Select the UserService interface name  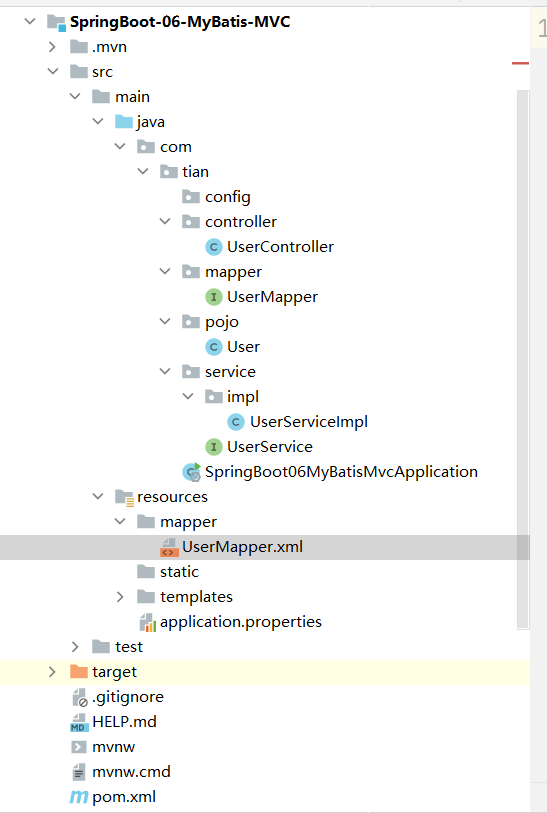(x=270, y=447)
